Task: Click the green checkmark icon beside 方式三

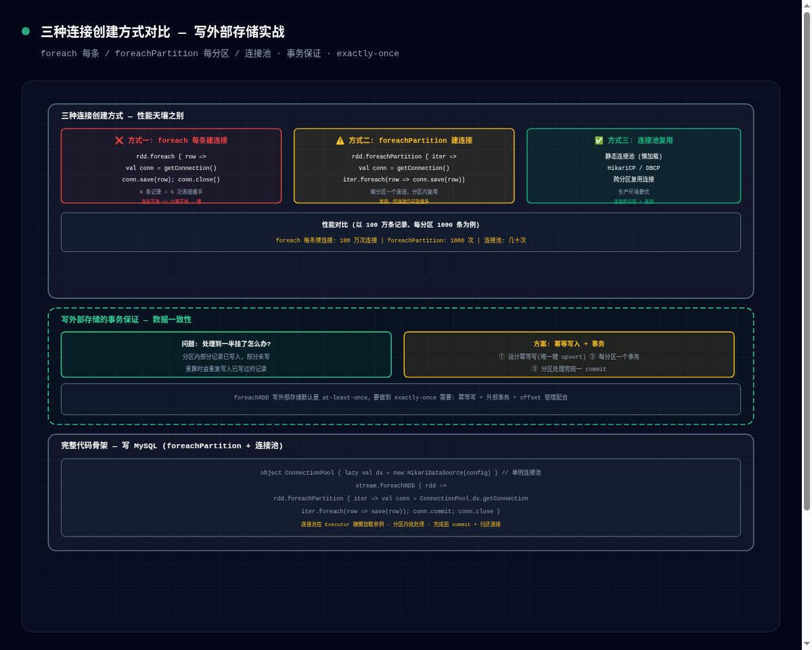Action: coord(599,141)
